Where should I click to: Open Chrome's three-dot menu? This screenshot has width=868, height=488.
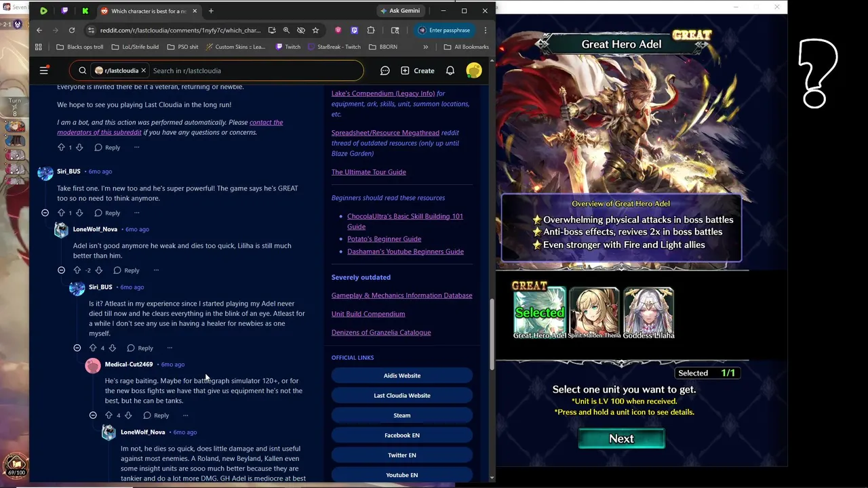tap(486, 30)
